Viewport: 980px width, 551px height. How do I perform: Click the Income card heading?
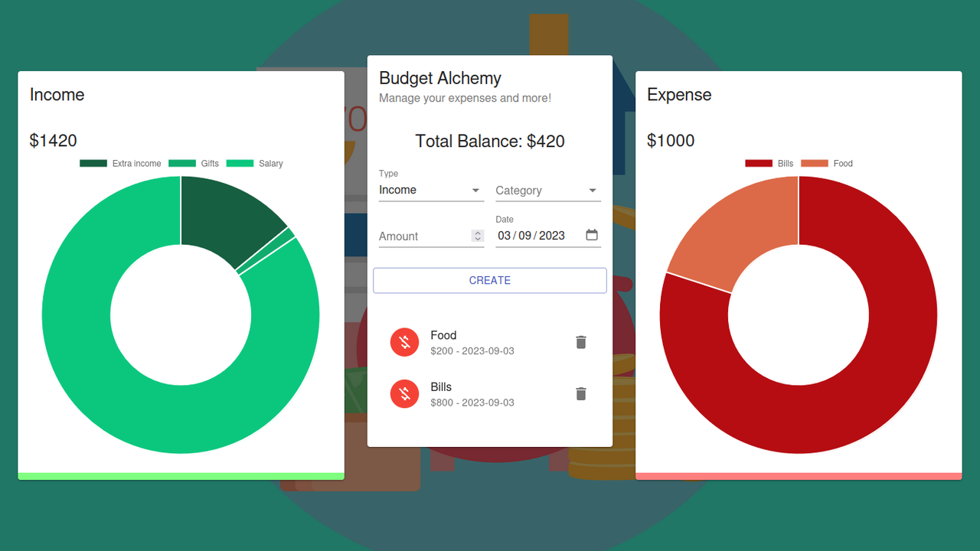(57, 95)
